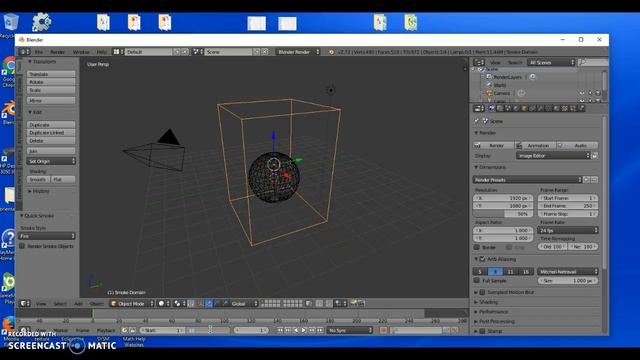The image size is (640, 360).
Task: Click the record keyframe red button icon
Action: 383,330
